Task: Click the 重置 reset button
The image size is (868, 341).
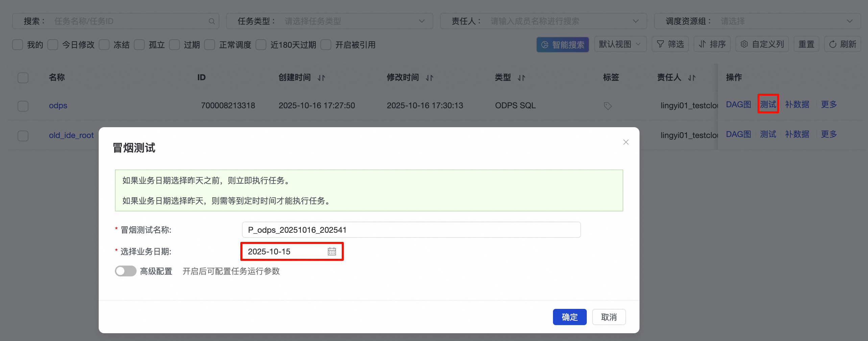Action: 806,44
